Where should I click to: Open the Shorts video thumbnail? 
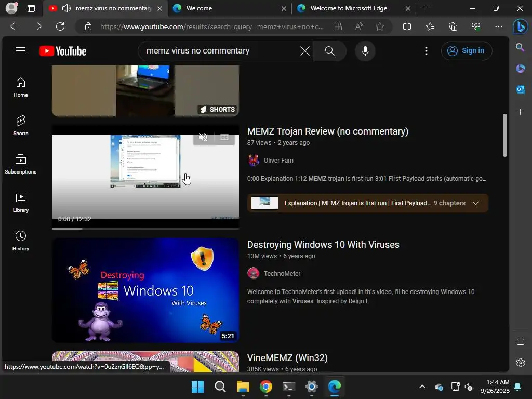pyautogui.click(x=145, y=90)
